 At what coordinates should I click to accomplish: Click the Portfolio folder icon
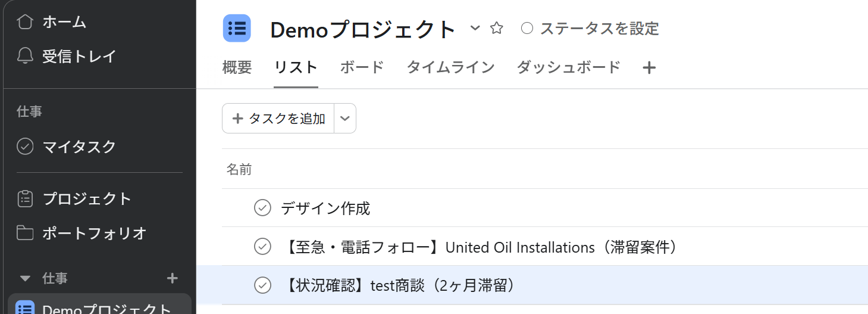(25, 233)
